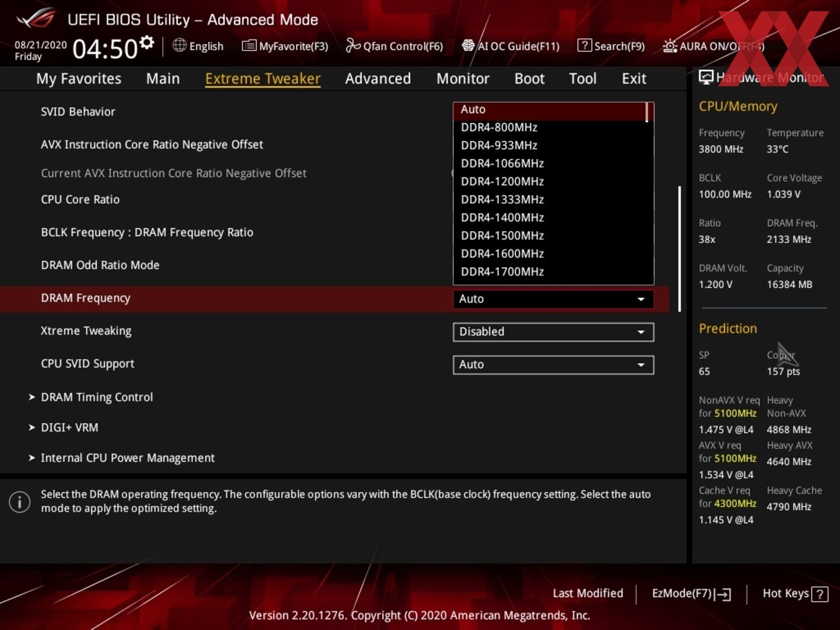Select the Xtreme Tweaking label
Screen dimensions: 840x630
[x=86, y=331]
